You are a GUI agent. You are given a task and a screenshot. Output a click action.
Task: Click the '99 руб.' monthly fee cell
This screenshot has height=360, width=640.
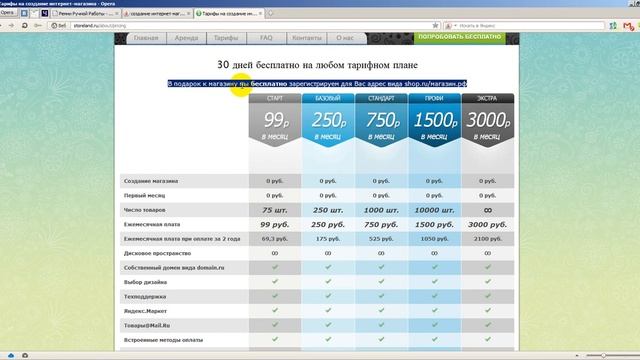click(x=275, y=224)
